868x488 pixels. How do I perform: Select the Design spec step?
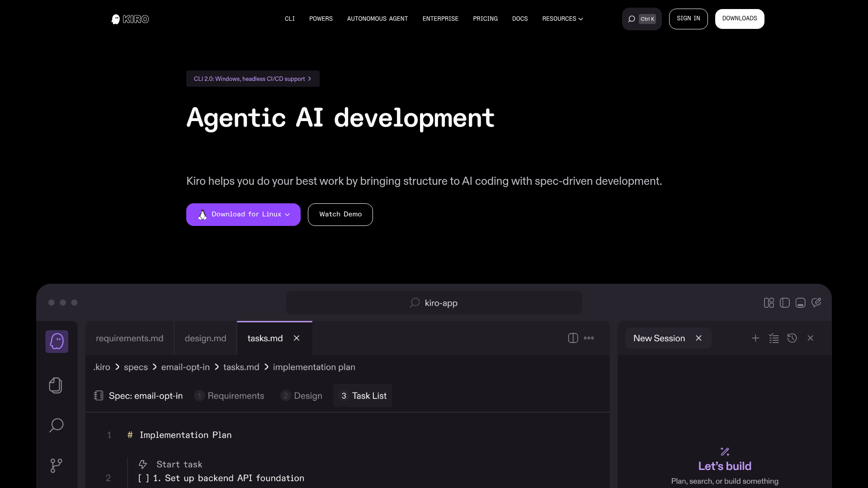click(302, 396)
